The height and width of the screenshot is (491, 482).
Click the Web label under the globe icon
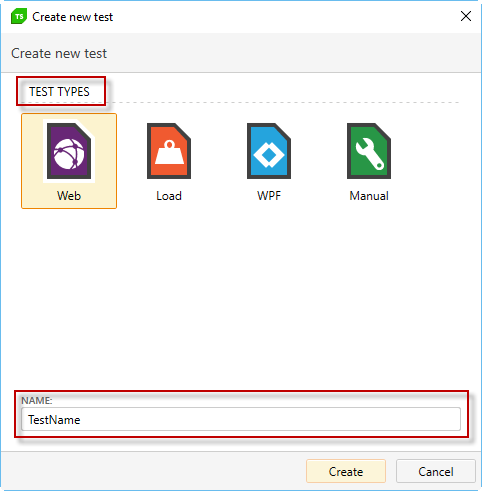[x=69, y=196]
